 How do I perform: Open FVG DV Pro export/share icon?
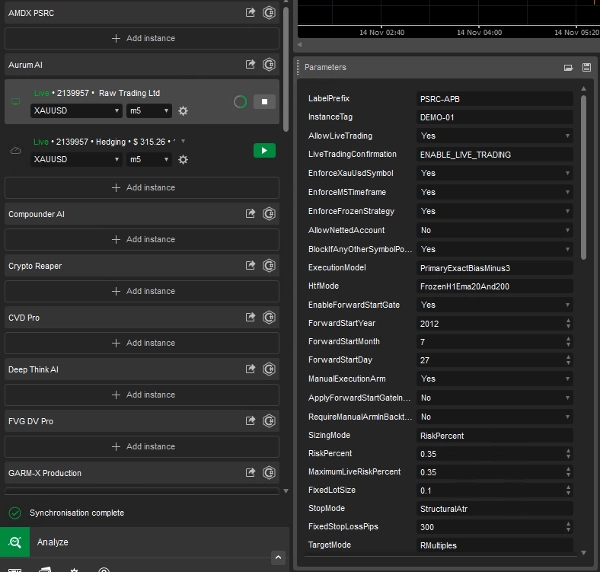(x=250, y=421)
